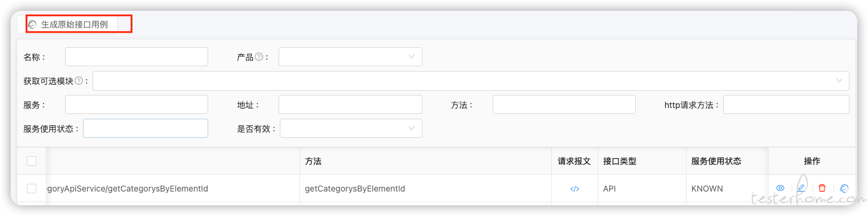868x216 pixels.
Task: Click the help icon beside 获取可选模块
Action: tap(79, 81)
